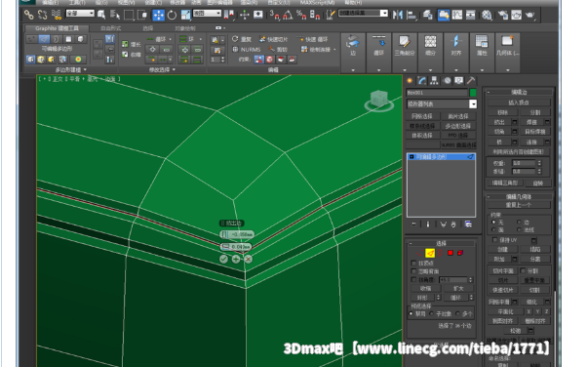Viewport: 588px width, 367px height.
Task: Expand the 修改选择 ribbon panel
Action: (162, 70)
